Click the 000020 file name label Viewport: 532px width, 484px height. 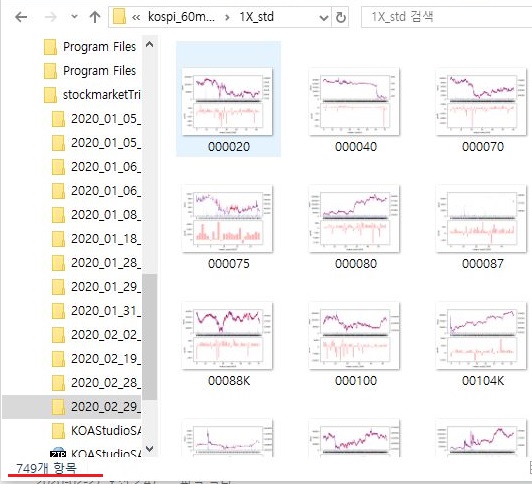(229, 147)
